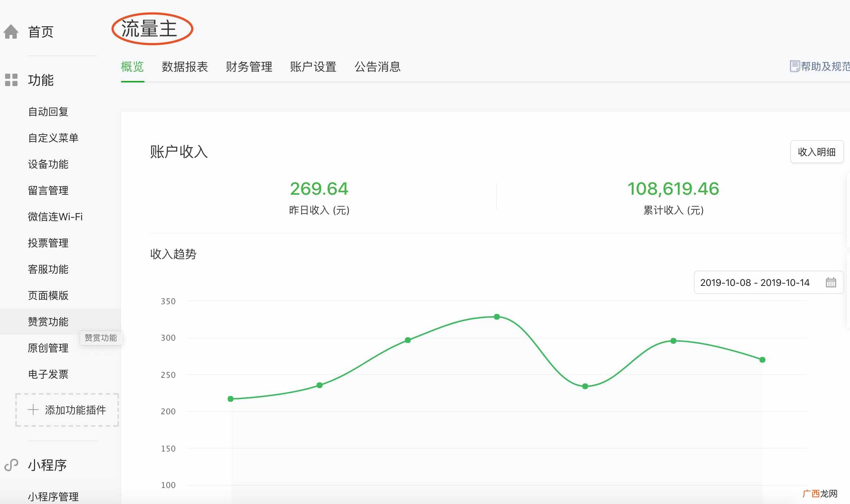Switch to 数据报表 tab
850x504 pixels.
[x=185, y=67]
